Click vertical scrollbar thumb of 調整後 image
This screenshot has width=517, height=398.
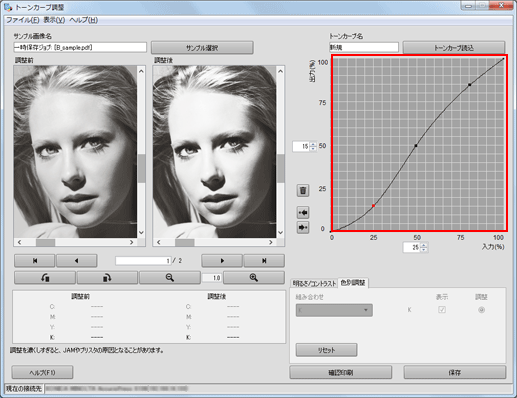pyautogui.click(x=281, y=168)
